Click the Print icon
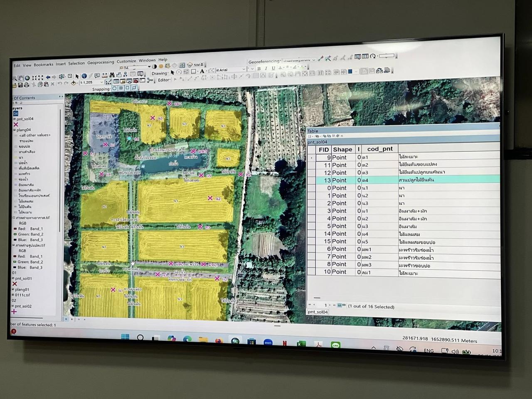Viewport: 532px width, 399px height. click(x=27, y=84)
